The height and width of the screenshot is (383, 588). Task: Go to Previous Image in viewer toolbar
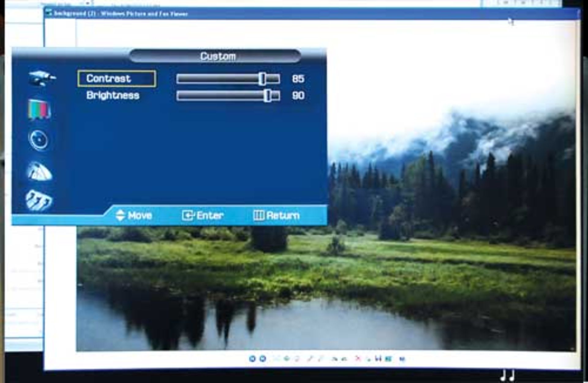tap(252, 359)
